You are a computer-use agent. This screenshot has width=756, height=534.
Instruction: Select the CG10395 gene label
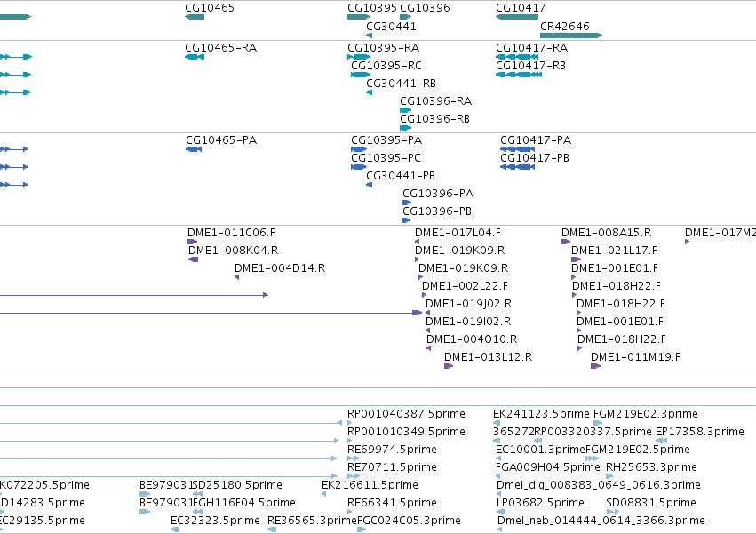click(372, 8)
